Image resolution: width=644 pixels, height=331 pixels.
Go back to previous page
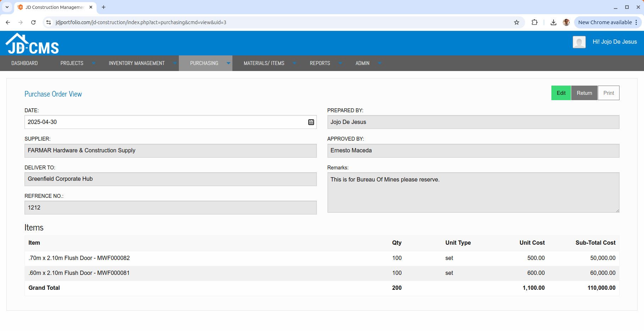(x=8, y=22)
